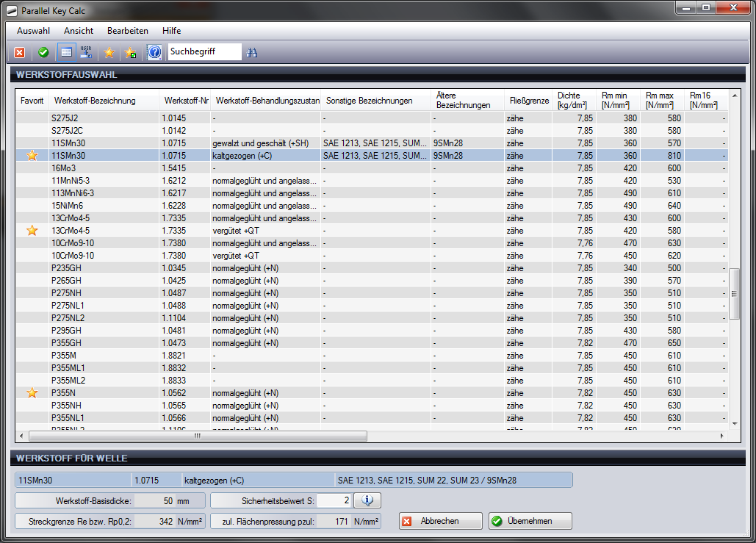Click the horizontal scrollbar thumb under table
The image size is (756, 543).
click(x=197, y=436)
